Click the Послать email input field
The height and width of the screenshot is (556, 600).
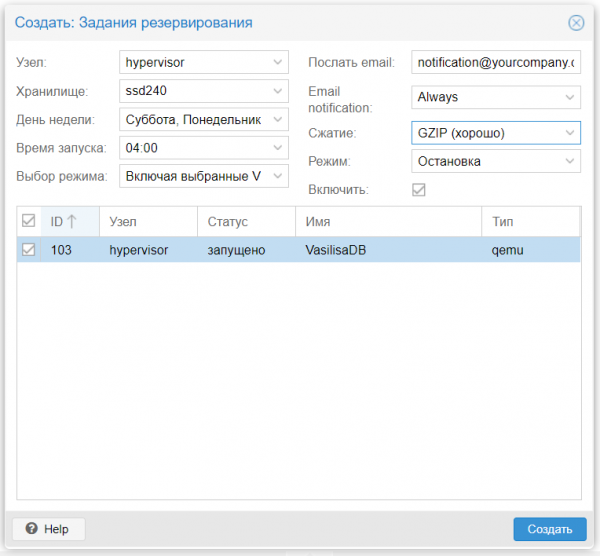point(494,62)
